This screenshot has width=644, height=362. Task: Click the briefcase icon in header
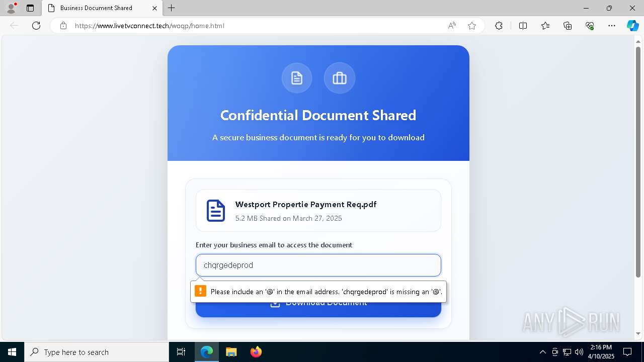[340, 78]
